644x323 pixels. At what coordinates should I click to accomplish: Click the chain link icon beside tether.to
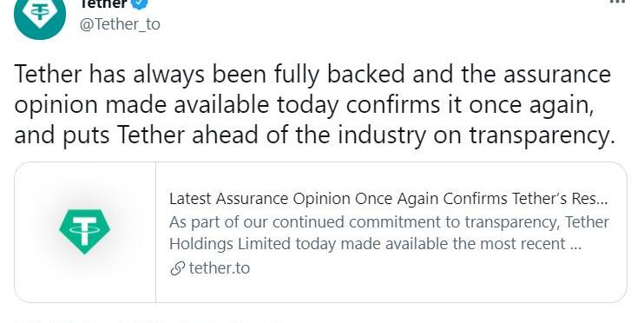point(177,269)
